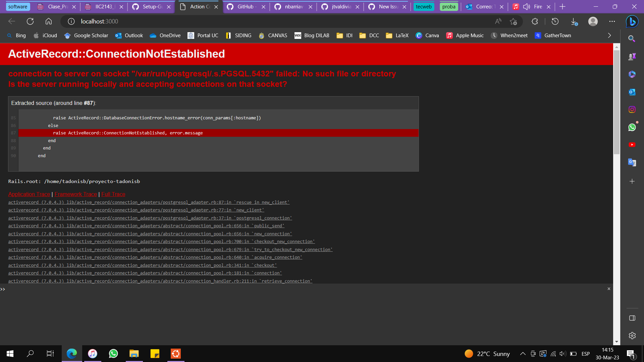
Task: Refresh the localhost error page
Action: 30,21
